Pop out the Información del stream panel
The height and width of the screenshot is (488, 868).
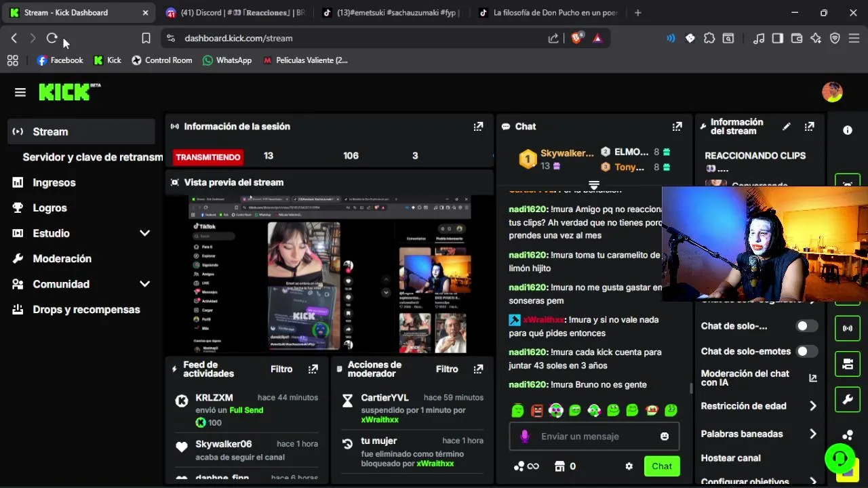tap(809, 127)
